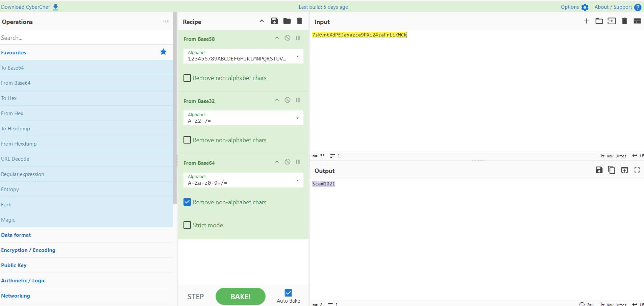644x306 pixels.
Task: Toggle the Auto Bake checkbox
Action: click(288, 293)
